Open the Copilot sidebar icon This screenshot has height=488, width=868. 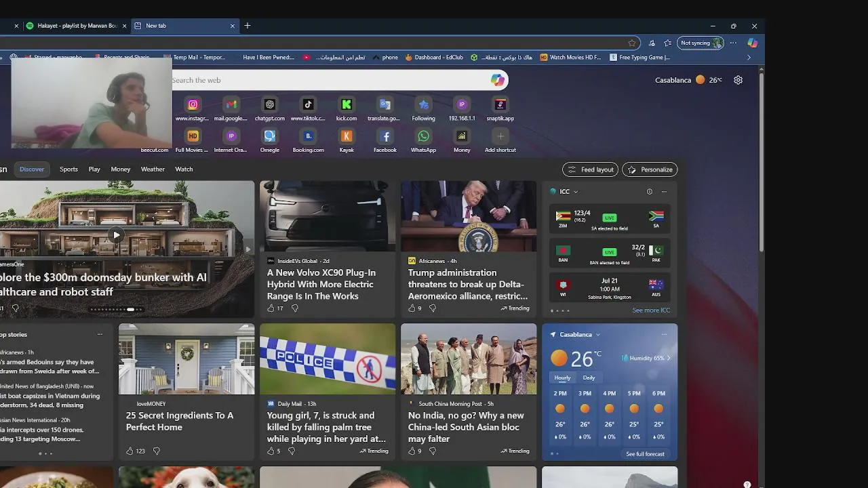[x=752, y=43]
